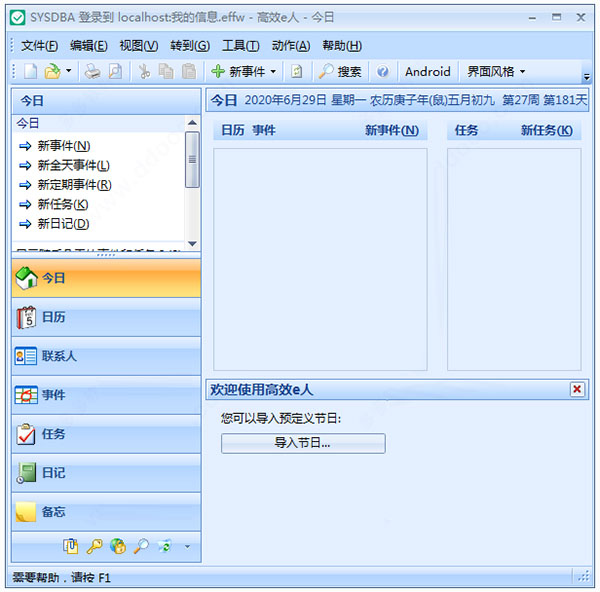
Task: Click the blue help question icon
Action: [383, 72]
